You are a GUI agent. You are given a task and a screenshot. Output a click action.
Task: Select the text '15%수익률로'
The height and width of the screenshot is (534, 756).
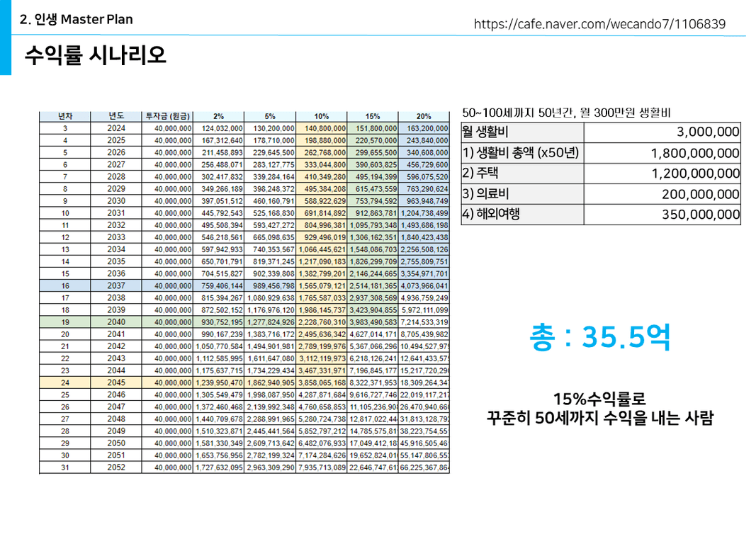pos(599,399)
